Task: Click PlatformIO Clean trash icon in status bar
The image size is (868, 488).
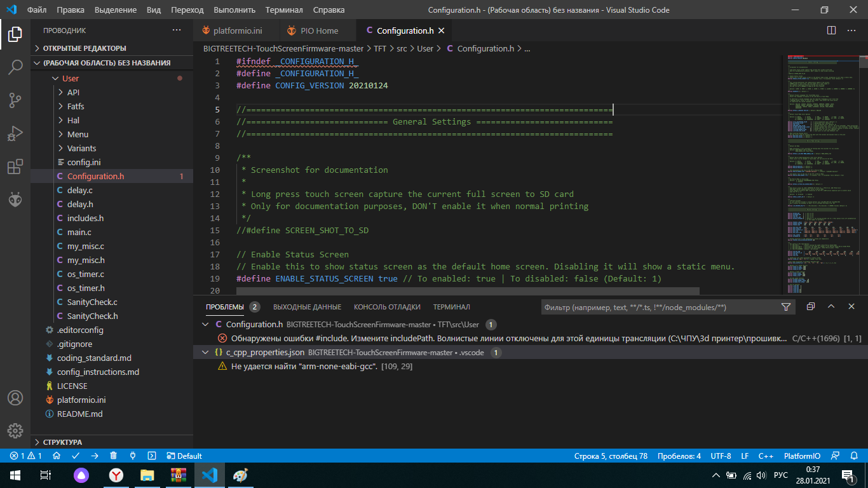Action: [114, 456]
